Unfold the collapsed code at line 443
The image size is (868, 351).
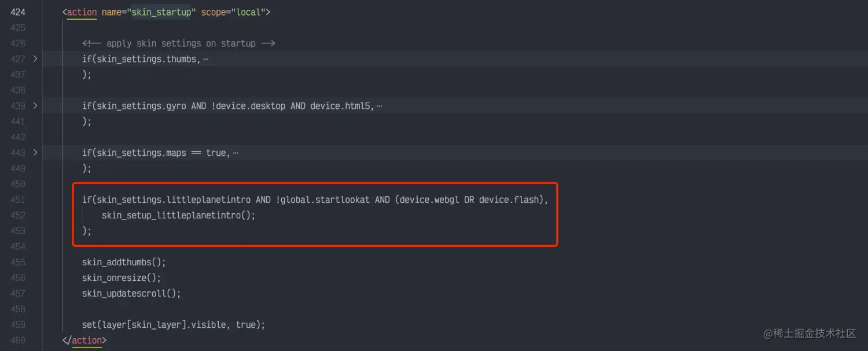pos(35,153)
